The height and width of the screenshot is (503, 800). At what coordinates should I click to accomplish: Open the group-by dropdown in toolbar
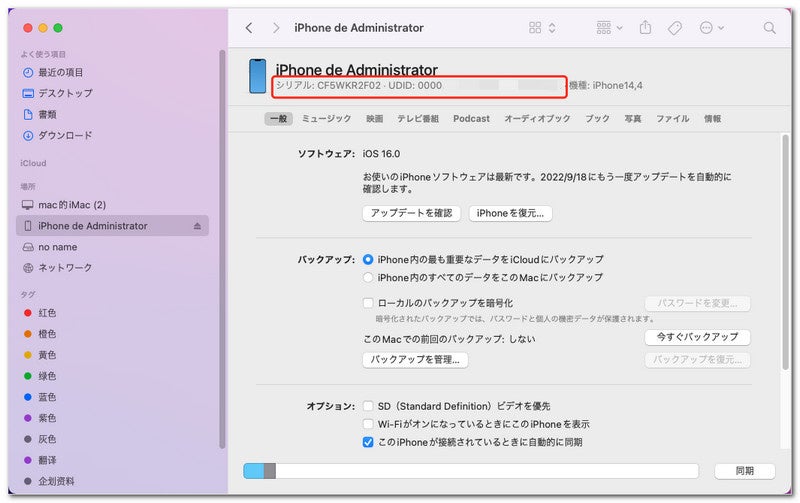pos(609,28)
